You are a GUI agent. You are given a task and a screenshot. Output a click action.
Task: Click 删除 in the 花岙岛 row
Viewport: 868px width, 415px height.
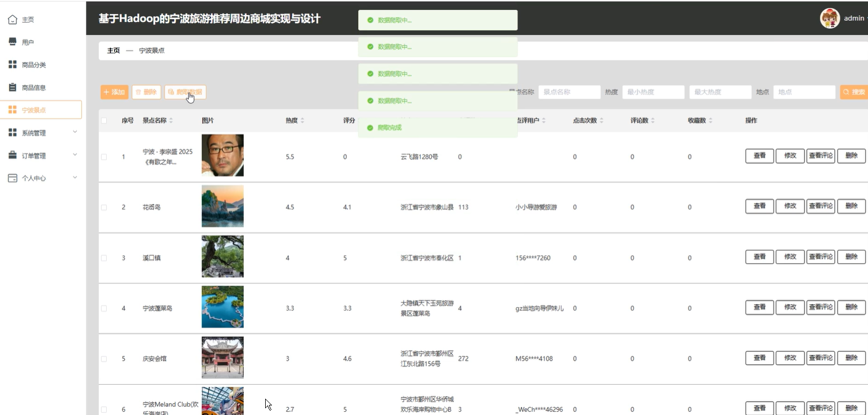851,206
